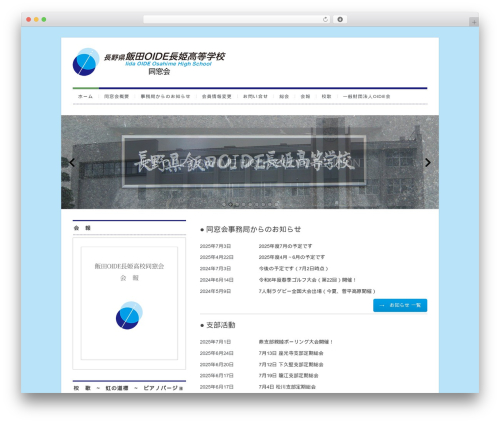The width and height of the screenshot is (500, 423).
Task: Click the circular icon right of address bar
Action: pos(340,20)
